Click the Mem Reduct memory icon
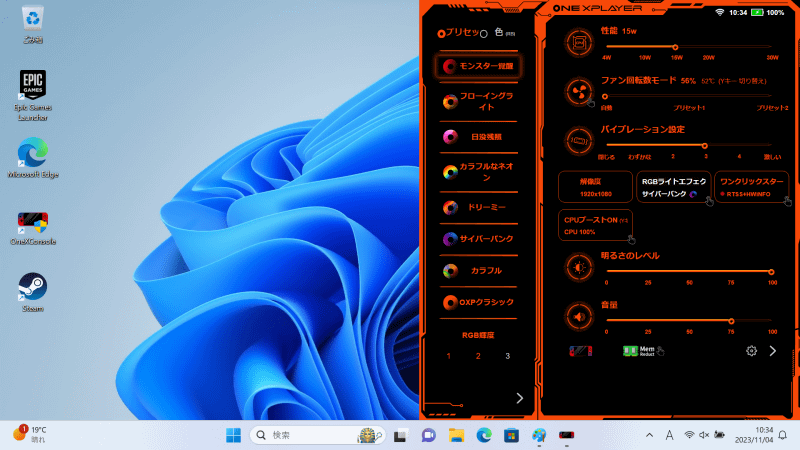The height and width of the screenshot is (450, 800). (x=639, y=351)
